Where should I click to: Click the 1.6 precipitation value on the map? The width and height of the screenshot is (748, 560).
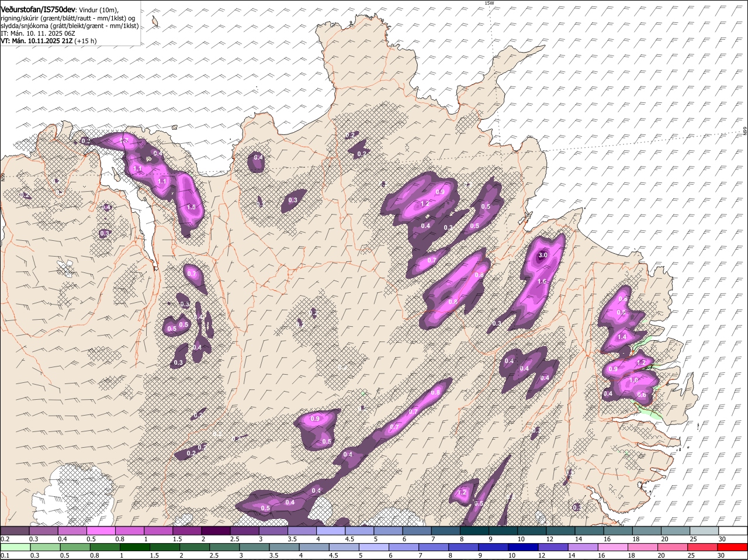[x=542, y=281]
